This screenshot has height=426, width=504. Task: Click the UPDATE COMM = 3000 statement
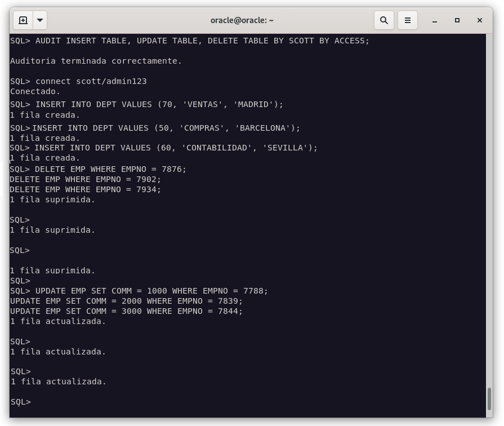[x=126, y=311]
